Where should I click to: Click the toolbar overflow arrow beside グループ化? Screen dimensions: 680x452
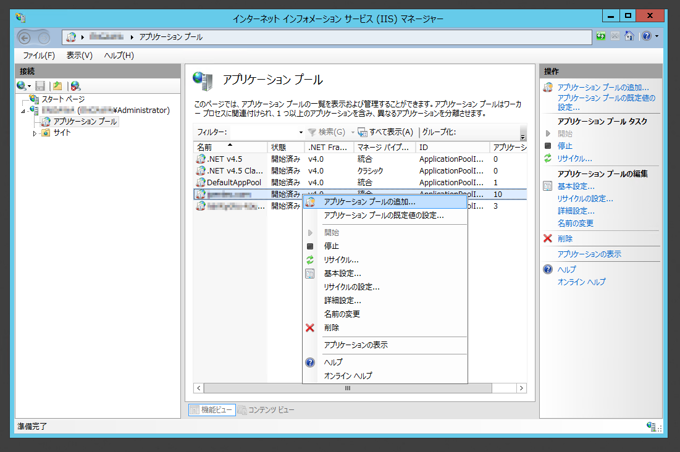coord(523,135)
